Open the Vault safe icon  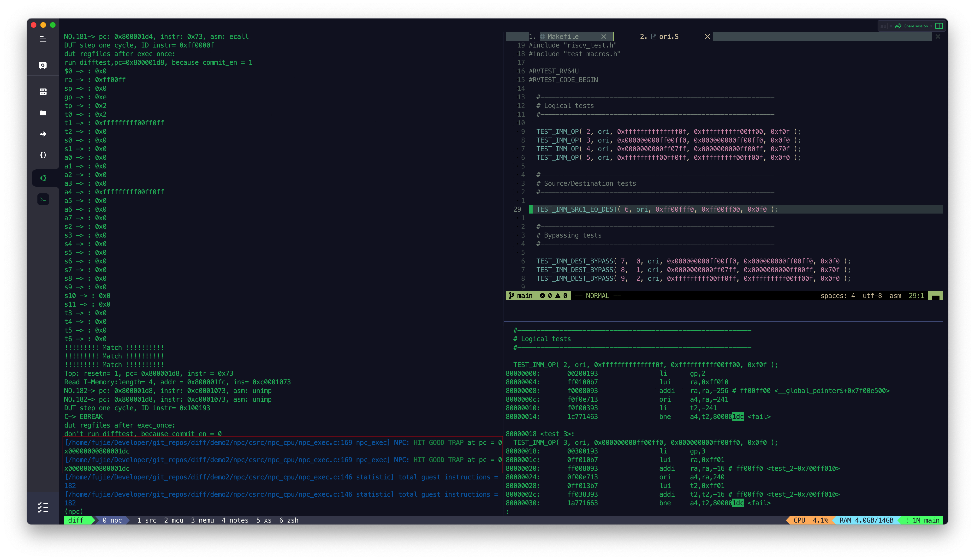point(43,66)
